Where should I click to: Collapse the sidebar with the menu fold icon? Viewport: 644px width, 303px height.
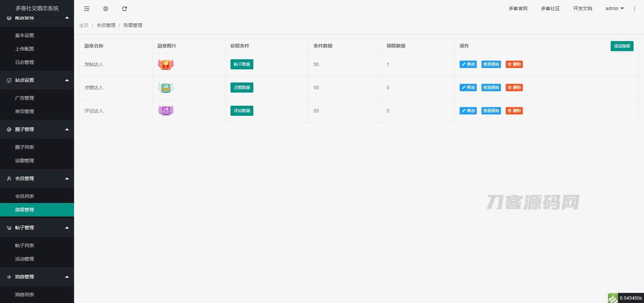(87, 9)
